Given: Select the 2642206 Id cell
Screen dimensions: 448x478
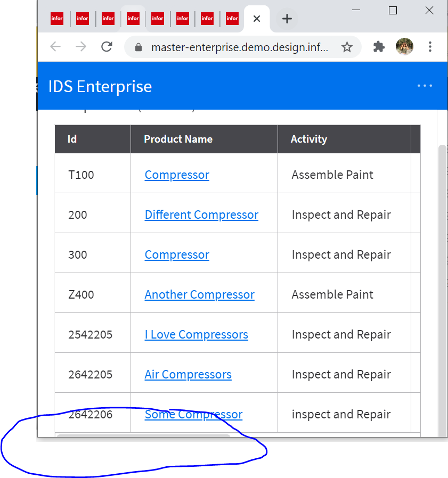Looking at the screenshot, I should [93, 413].
